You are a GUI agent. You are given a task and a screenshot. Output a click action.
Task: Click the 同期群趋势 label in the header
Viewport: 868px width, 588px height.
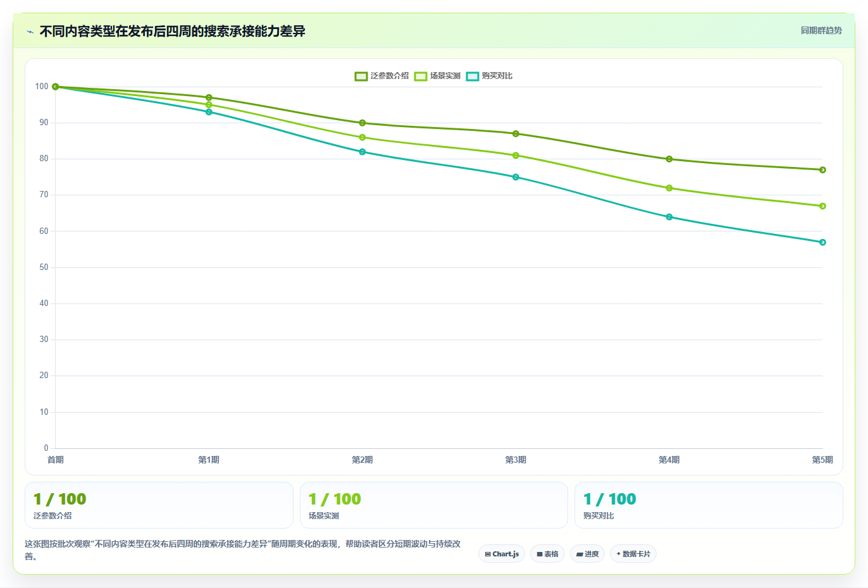[821, 30]
